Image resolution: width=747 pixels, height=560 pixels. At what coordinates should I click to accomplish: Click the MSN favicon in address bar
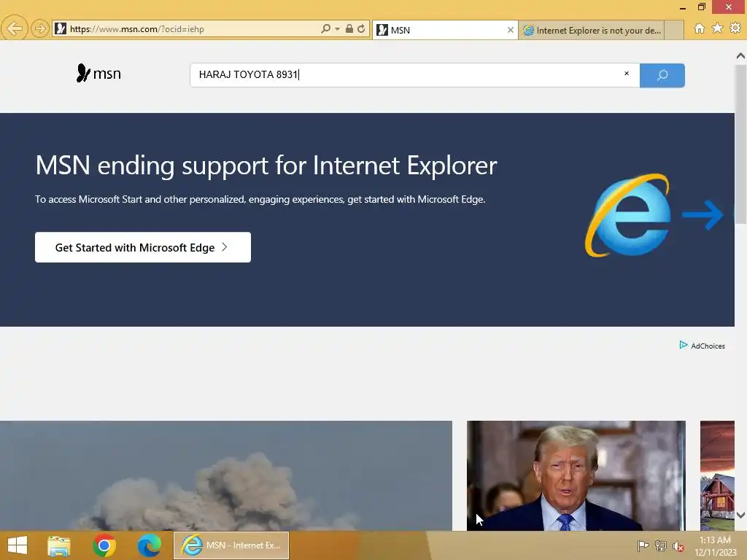pyautogui.click(x=61, y=28)
